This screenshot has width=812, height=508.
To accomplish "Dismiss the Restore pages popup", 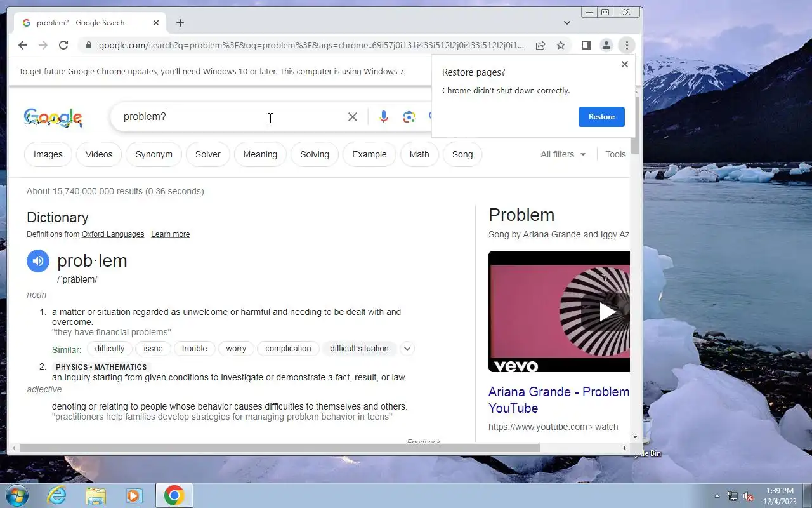I will click(625, 64).
